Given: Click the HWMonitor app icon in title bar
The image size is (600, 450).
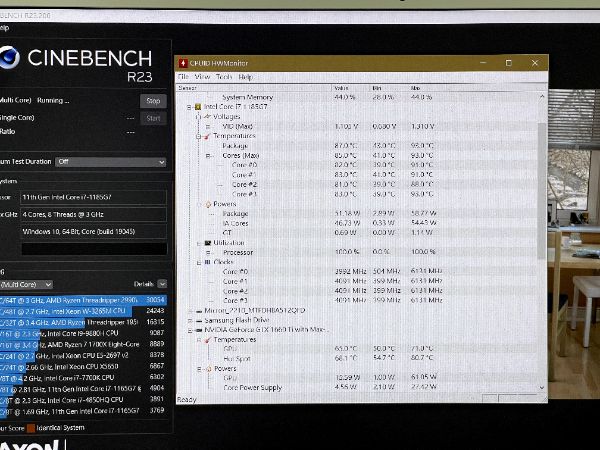Looking at the screenshot, I should [183, 63].
